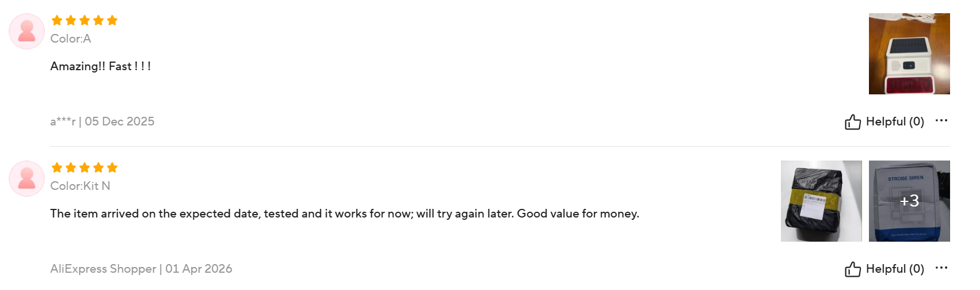Mark AliExpress Shopper review as Helpful

tap(894, 269)
